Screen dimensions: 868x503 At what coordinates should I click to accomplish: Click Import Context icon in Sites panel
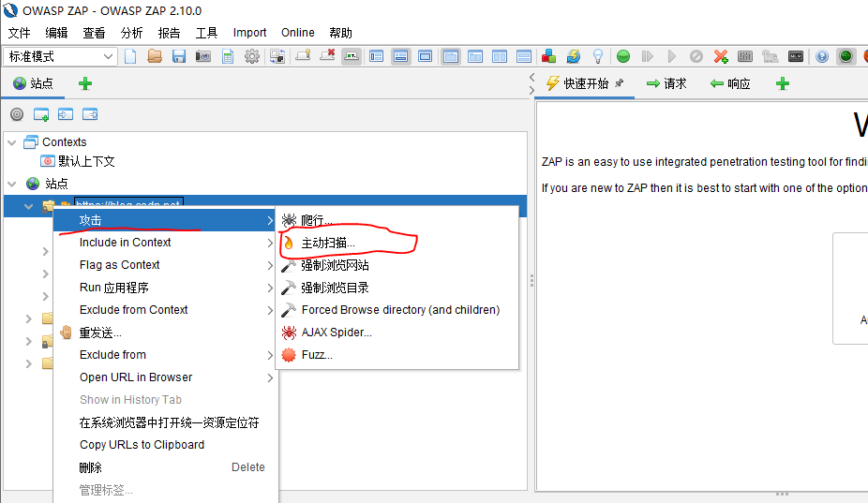click(66, 114)
